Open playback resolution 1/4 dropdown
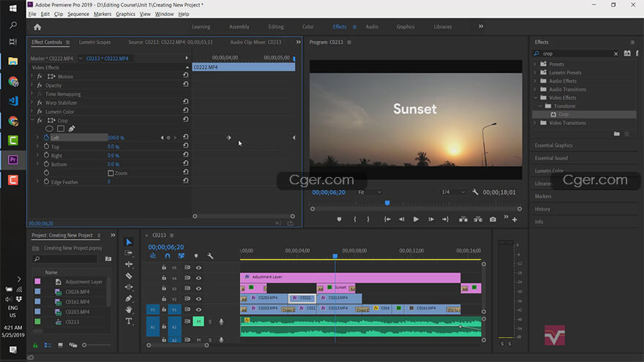This screenshot has height=362, width=644. click(x=454, y=192)
